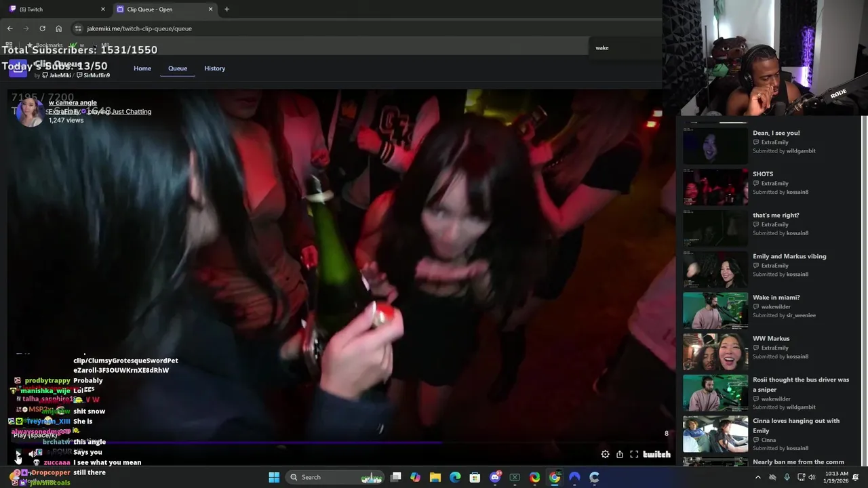Share the clip via share icon
This screenshot has height=488, width=868.
620,454
